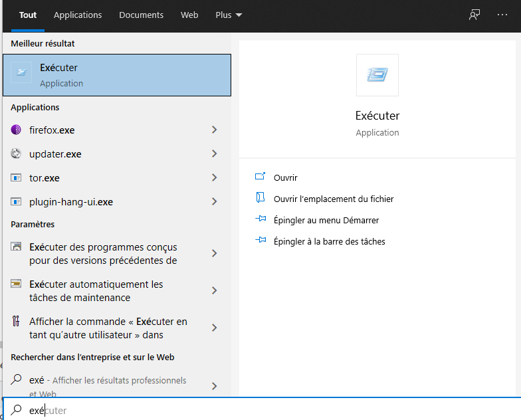Open Afficher la commande Exécuter en tant setting
The width and height of the screenshot is (521, 420).
(117, 328)
